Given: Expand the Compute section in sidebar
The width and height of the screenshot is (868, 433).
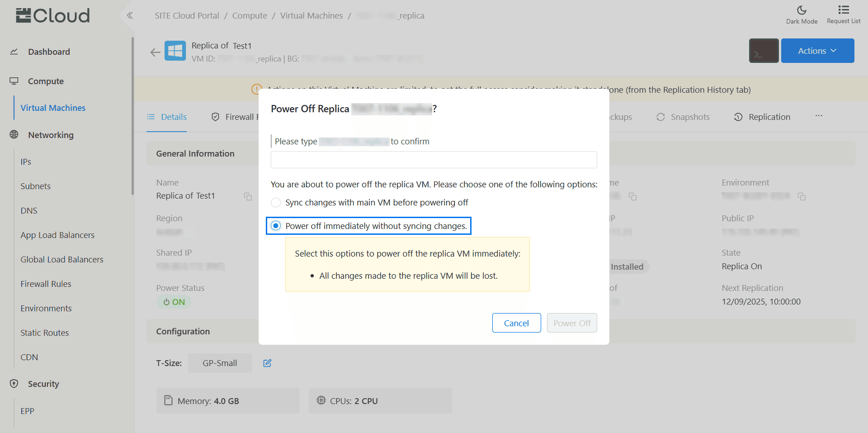Looking at the screenshot, I should point(46,81).
